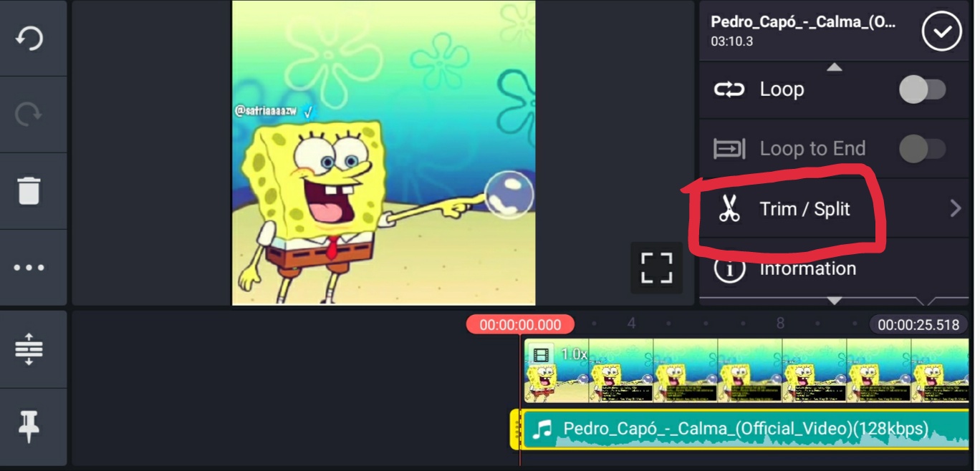Click the down arrow below the Information option

pos(834,301)
